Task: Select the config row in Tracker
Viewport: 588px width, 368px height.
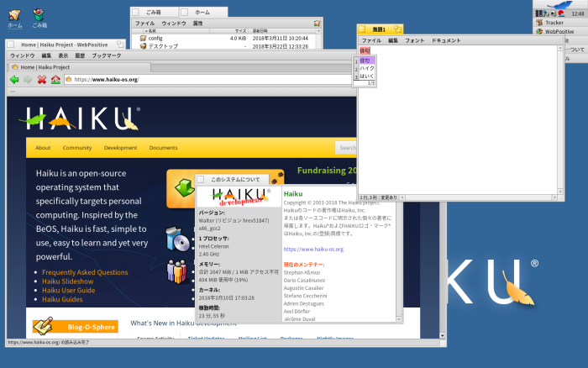Action: point(224,39)
